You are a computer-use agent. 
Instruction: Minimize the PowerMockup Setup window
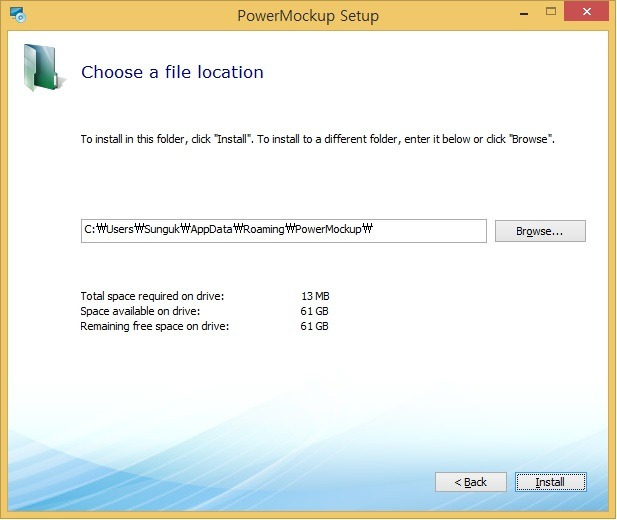(524, 13)
